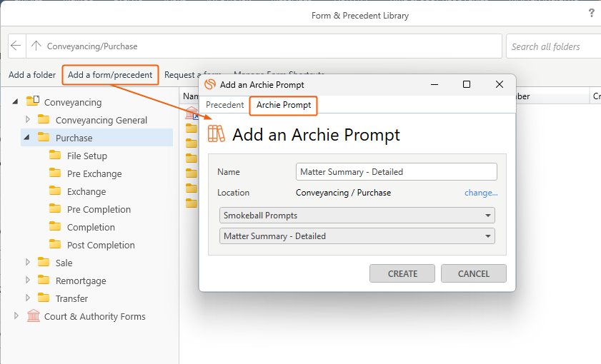The width and height of the screenshot is (601, 364).
Task: Select Remortgage in the tree
Action: tap(81, 281)
